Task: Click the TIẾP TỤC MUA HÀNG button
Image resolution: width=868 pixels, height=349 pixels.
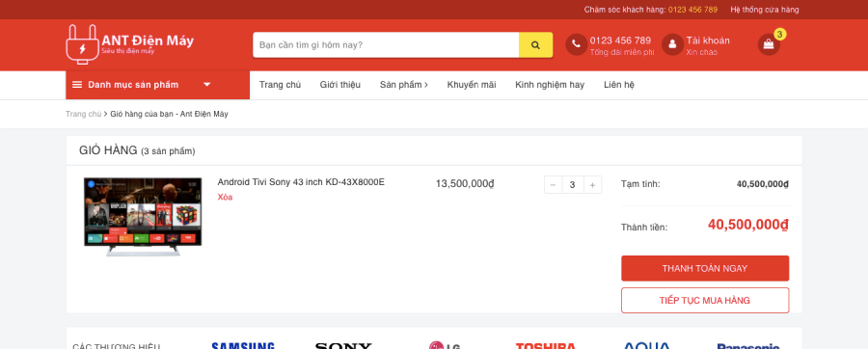Action: (705, 301)
